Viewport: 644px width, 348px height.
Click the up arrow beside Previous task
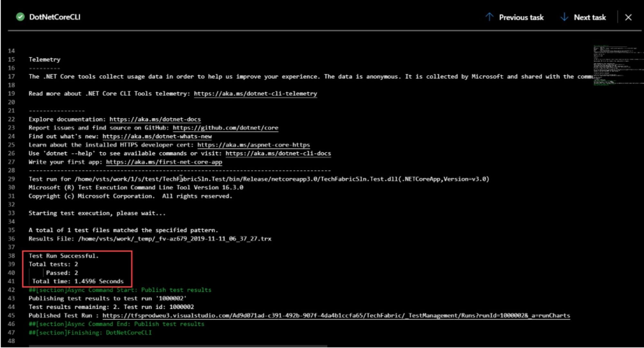tap(490, 17)
